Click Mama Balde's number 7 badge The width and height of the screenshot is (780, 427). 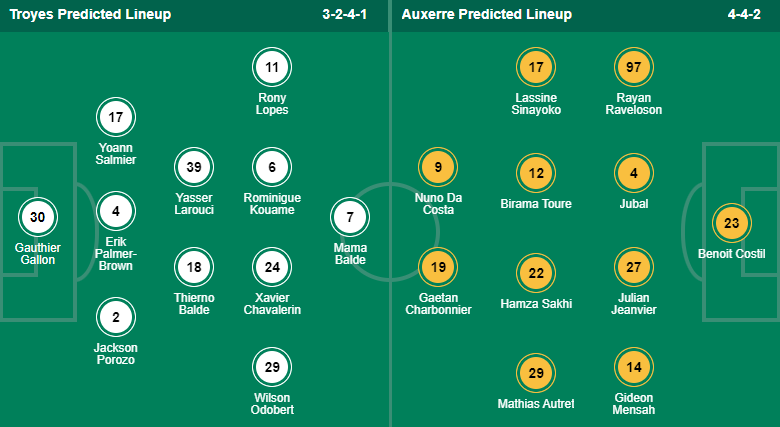tap(350, 217)
